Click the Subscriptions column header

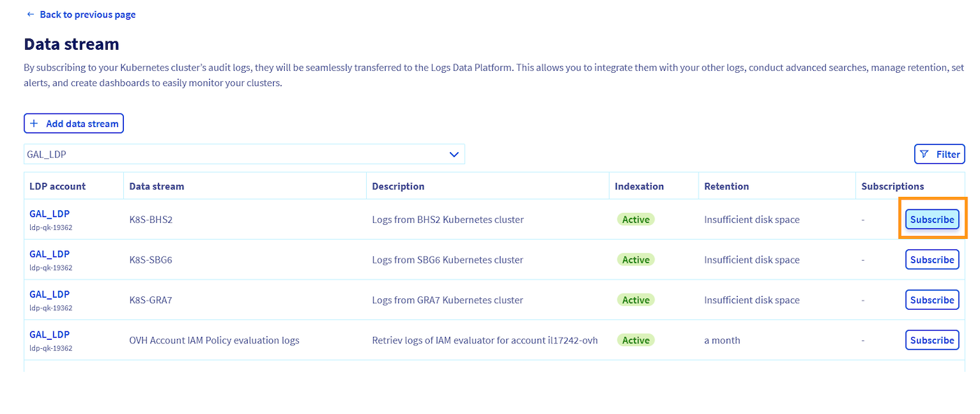tap(892, 186)
